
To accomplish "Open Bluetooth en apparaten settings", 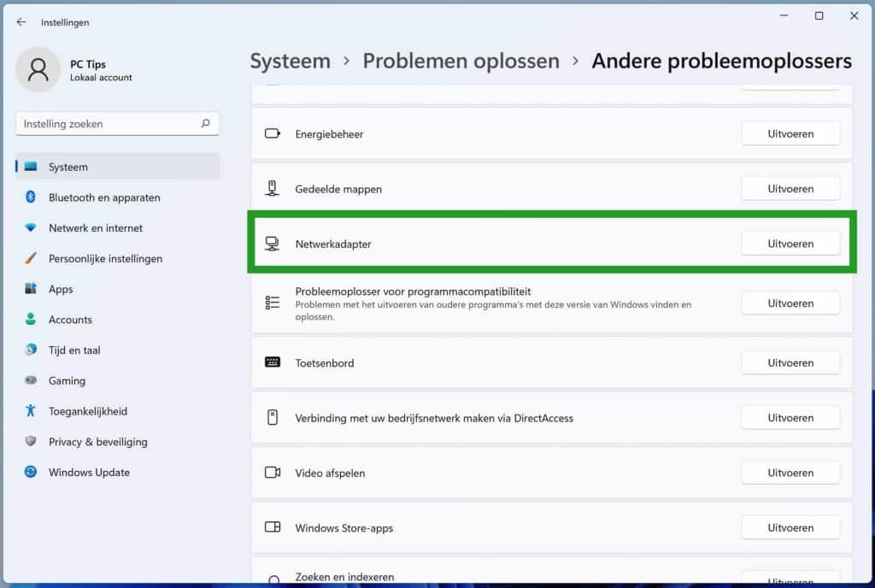I will tap(118, 197).
